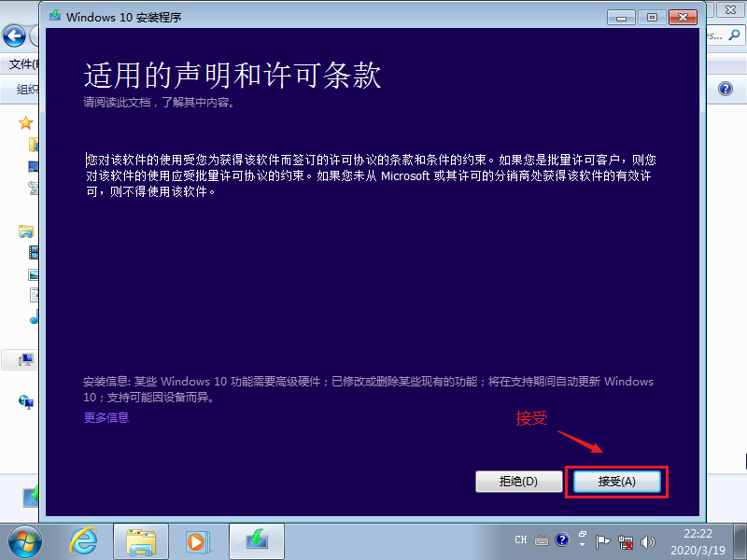This screenshot has height=560, width=747.
Task: Open Windows Media Player from the taskbar
Action: (197, 539)
